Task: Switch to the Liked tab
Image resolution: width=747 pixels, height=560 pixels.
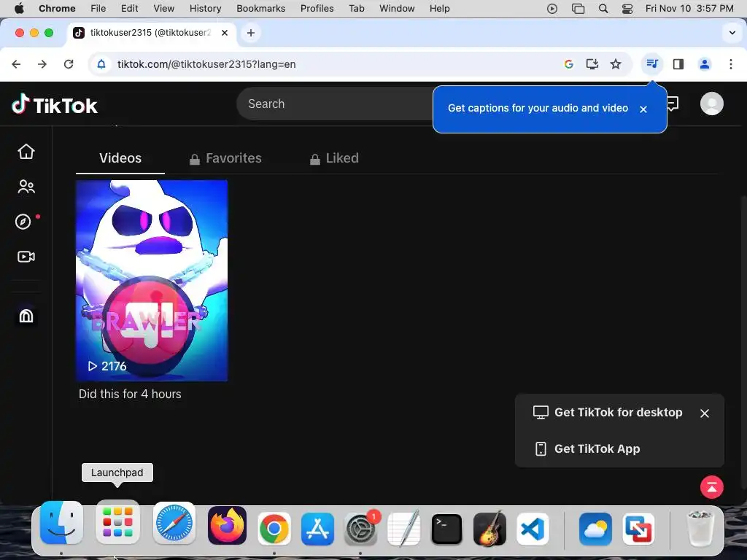Action: click(334, 158)
